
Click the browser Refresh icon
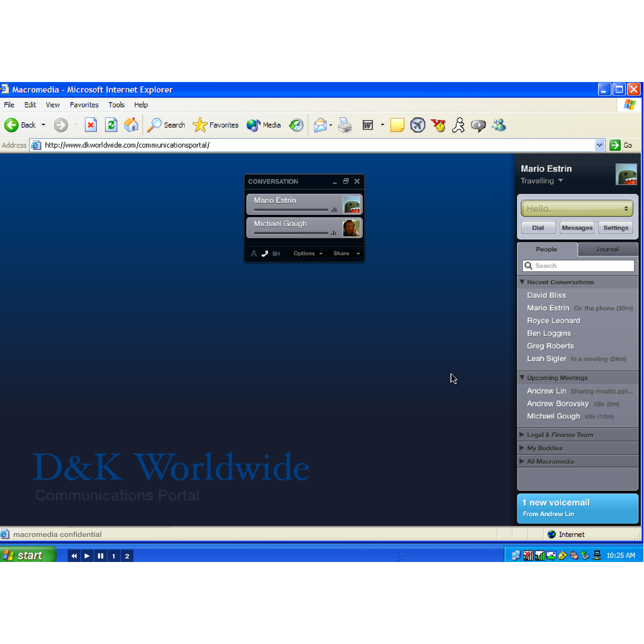pyautogui.click(x=111, y=125)
